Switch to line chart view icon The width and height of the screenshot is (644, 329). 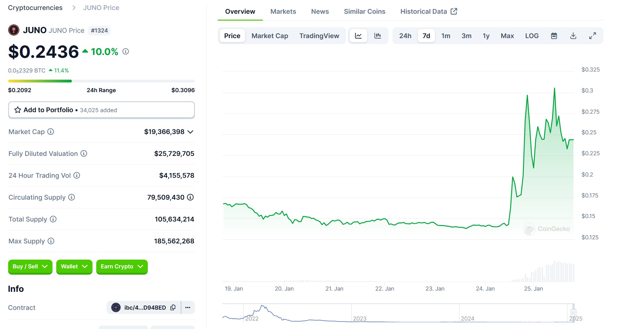coord(358,36)
